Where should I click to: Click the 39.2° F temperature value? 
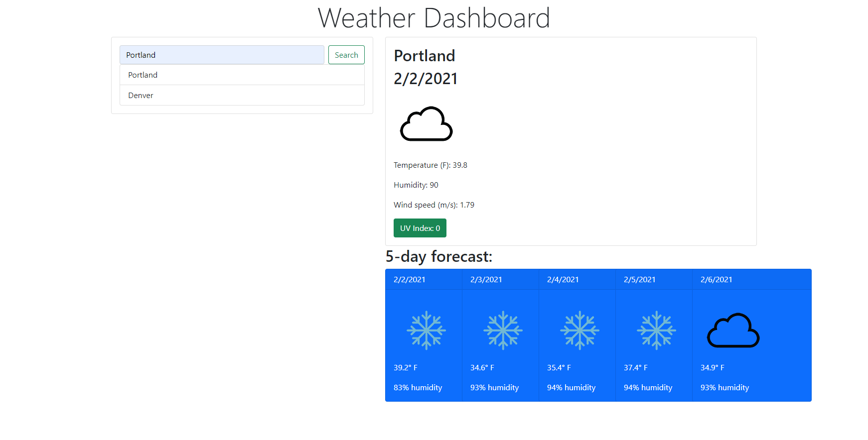406,368
